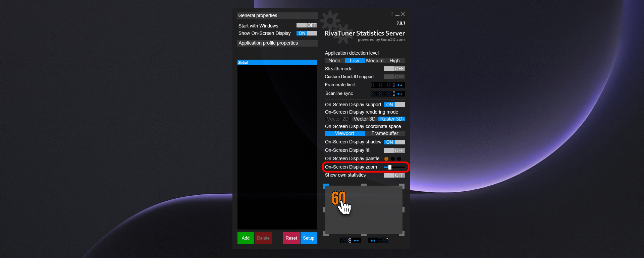Click the horizontal position left-right arrows
The image size is (644, 258).
(356, 241)
